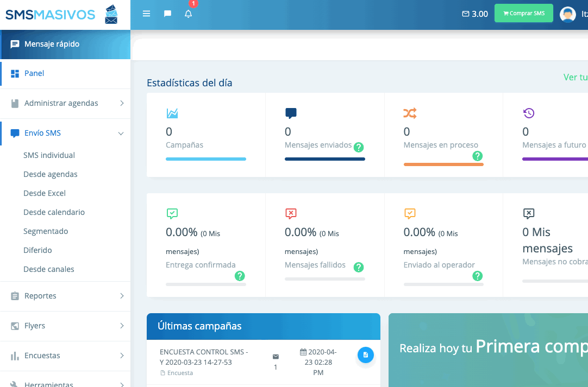Click the Enviado al operador icon
Viewport: 588px width, 387px height.
tap(410, 213)
